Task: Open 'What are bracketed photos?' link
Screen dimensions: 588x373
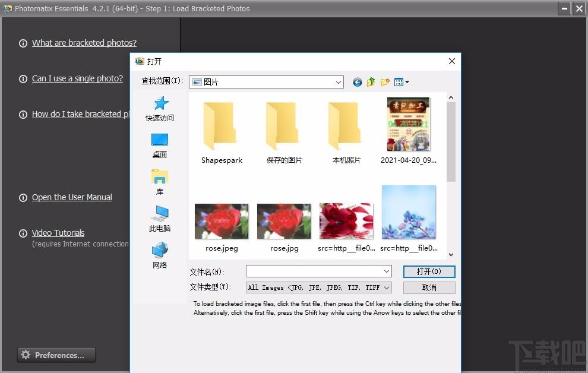Action: click(84, 43)
